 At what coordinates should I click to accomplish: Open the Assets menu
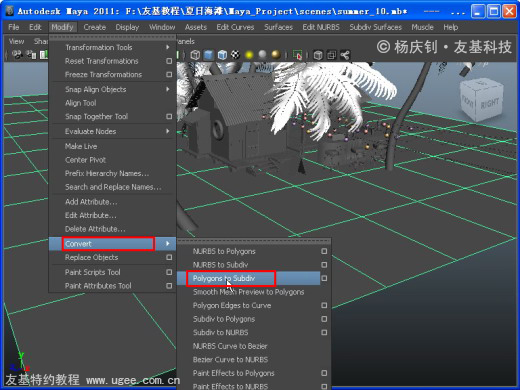pos(196,27)
